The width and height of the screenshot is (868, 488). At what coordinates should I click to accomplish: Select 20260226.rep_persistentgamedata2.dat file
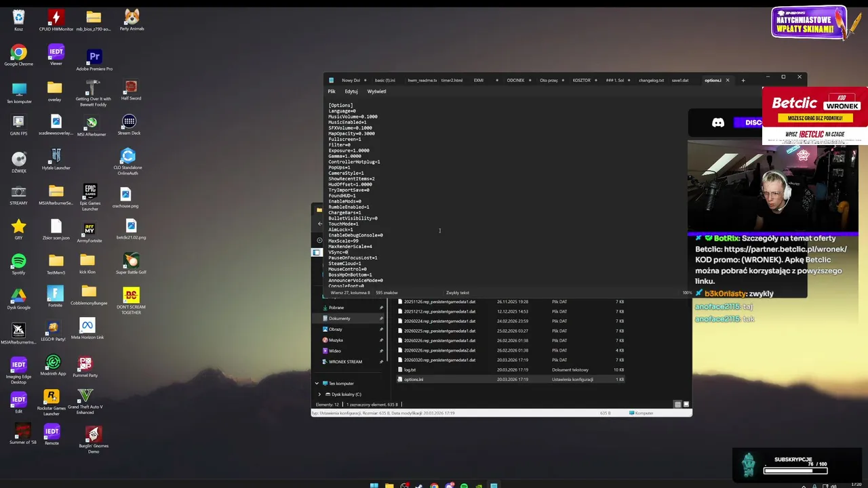click(510, 350)
